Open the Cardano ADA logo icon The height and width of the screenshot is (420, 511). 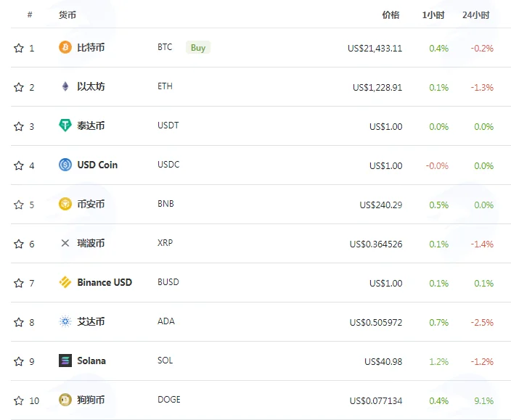[65, 321]
